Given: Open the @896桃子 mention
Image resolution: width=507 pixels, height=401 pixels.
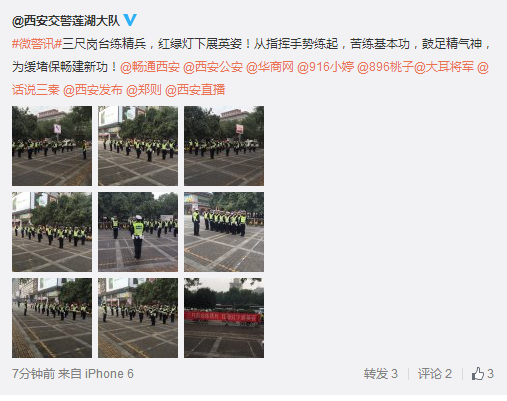Looking at the screenshot, I should 385,67.
